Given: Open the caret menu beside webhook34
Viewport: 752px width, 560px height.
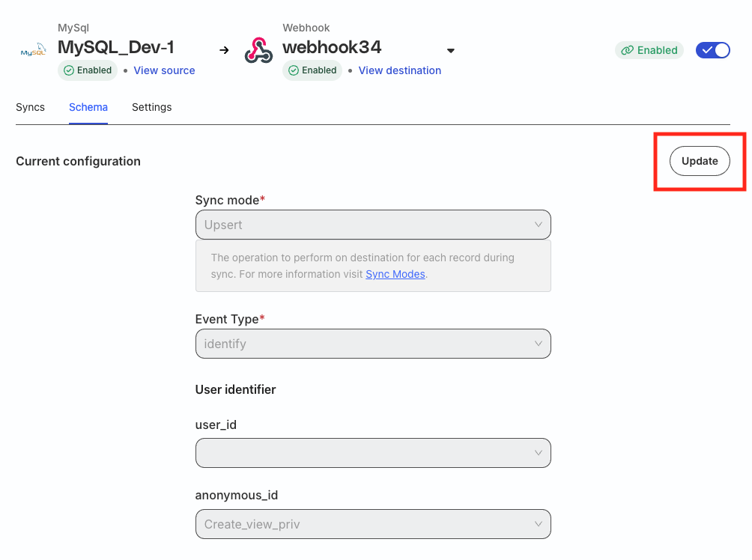Looking at the screenshot, I should click(x=450, y=50).
